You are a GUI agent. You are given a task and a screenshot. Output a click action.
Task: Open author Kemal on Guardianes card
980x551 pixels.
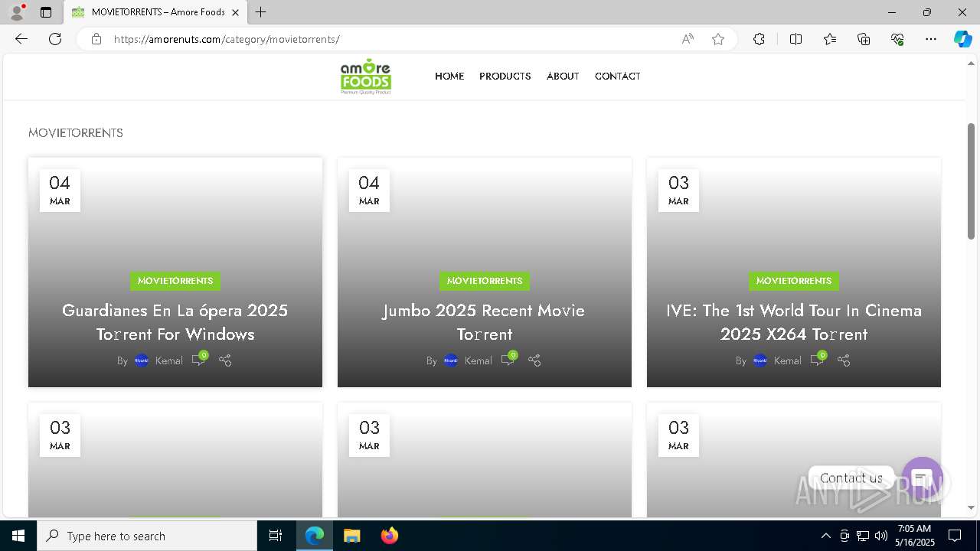[168, 360]
